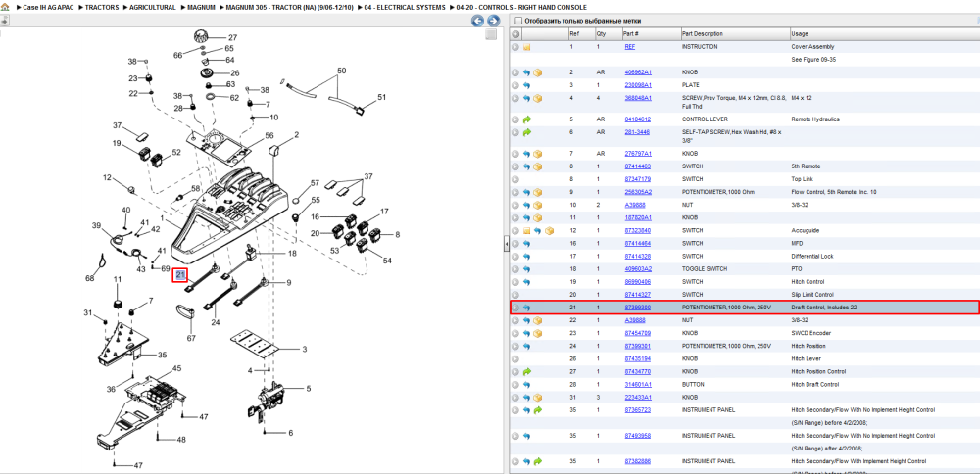Select callout 21 in the diagram

click(180, 275)
